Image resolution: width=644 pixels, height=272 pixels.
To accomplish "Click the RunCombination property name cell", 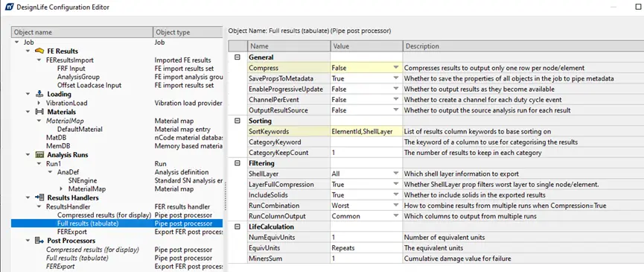I will 289,206.
